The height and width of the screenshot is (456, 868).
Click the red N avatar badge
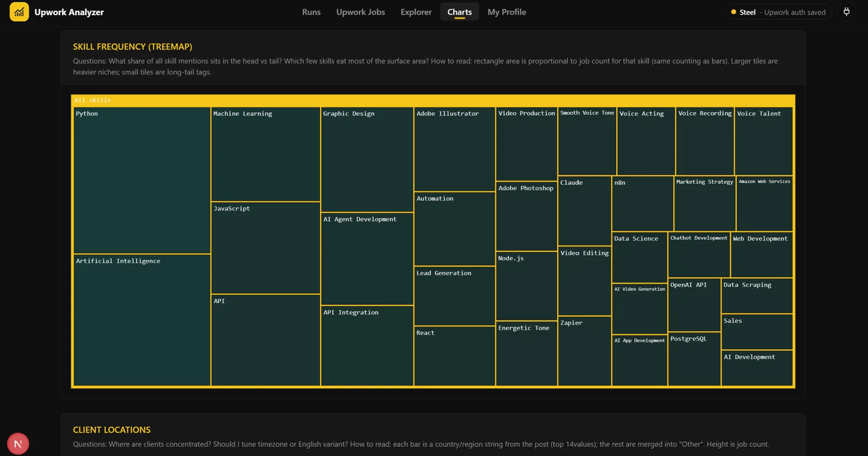point(18,444)
